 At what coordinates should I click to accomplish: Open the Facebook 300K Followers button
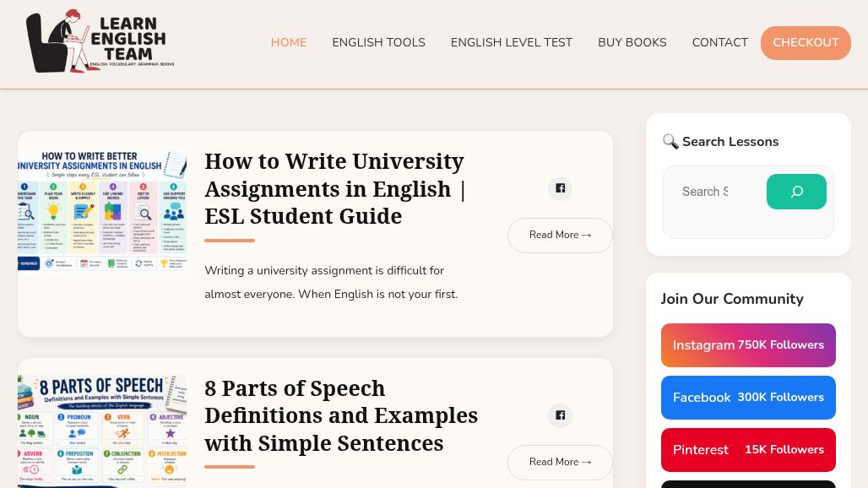click(x=748, y=398)
